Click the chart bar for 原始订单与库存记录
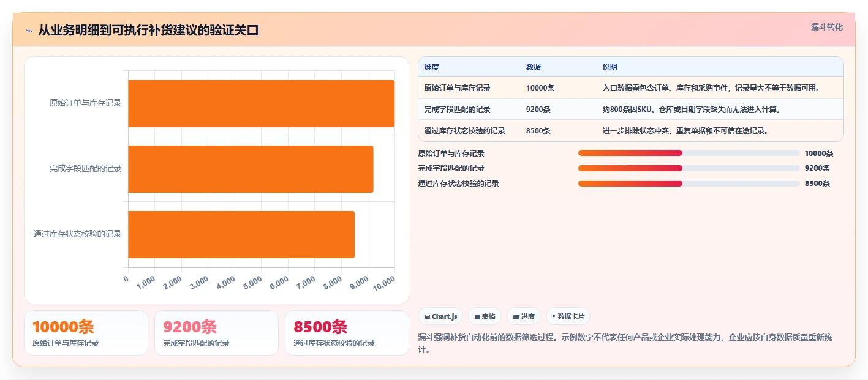This screenshot has height=380, width=868. click(x=261, y=103)
